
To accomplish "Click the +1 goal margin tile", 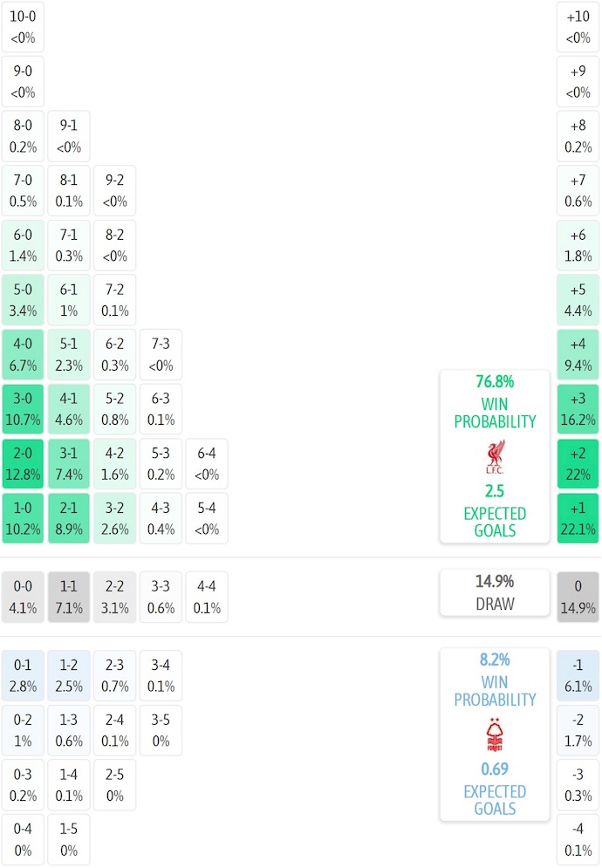I will pyautogui.click(x=578, y=519).
